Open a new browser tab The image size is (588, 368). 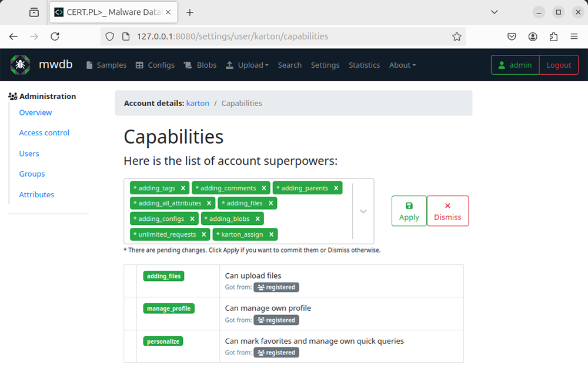(x=190, y=12)
